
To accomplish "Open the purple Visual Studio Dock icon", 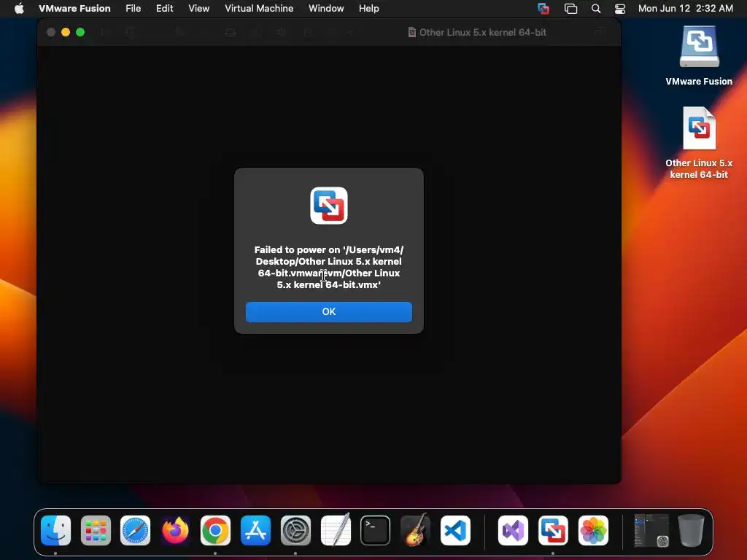I will [513, 531].
